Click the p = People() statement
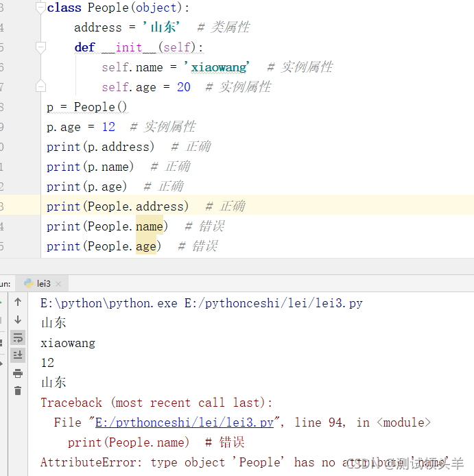Image resolution: width=474 pixels, height=476 pixels. tap(87, 107)
